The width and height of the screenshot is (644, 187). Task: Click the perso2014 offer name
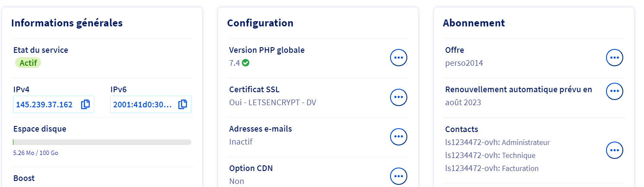pyautogui.click(x=464, y=63)
